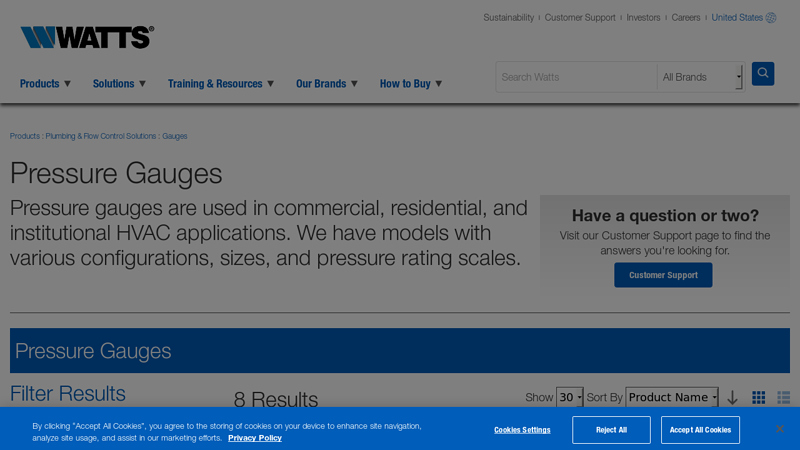Click the blue search magnifier button
This screenshot has width=800, height=450.
click(763, 73)
